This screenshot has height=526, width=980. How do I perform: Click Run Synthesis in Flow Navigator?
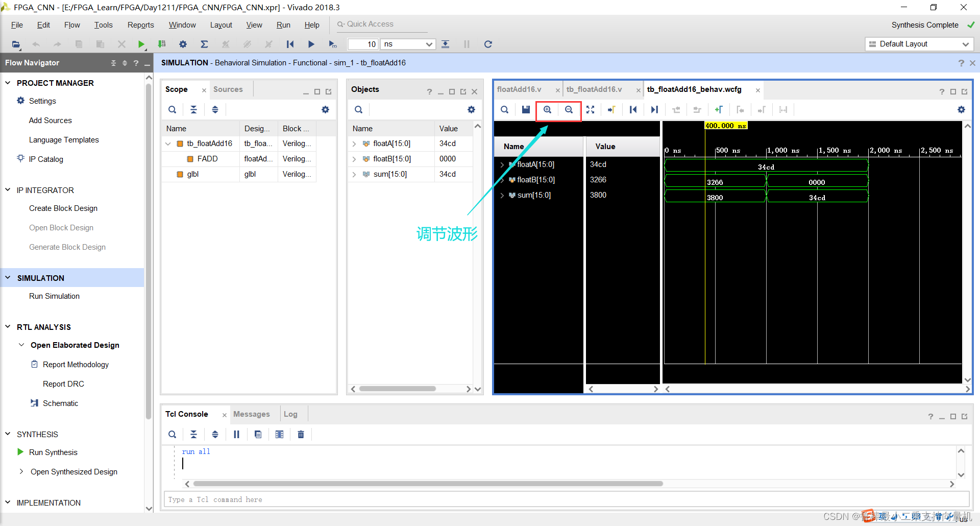(x=53, y=452)
